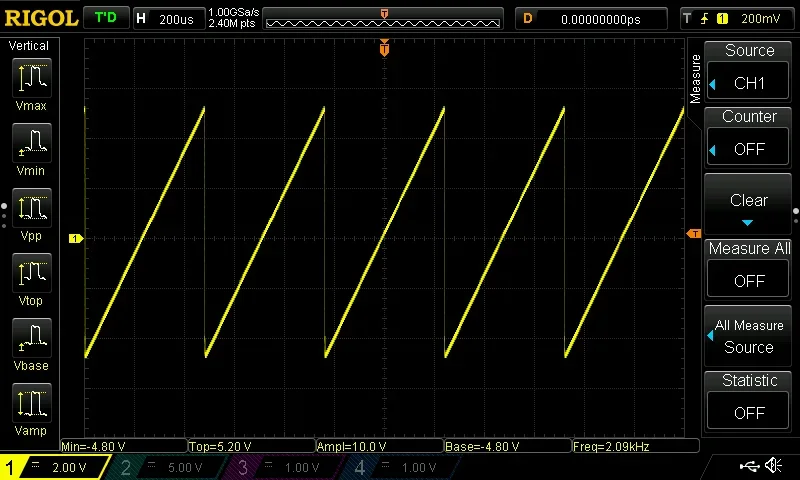Select channel 1 tab at 2.00 V
Viewport: 800px width, 480px height.
[55, 467]
